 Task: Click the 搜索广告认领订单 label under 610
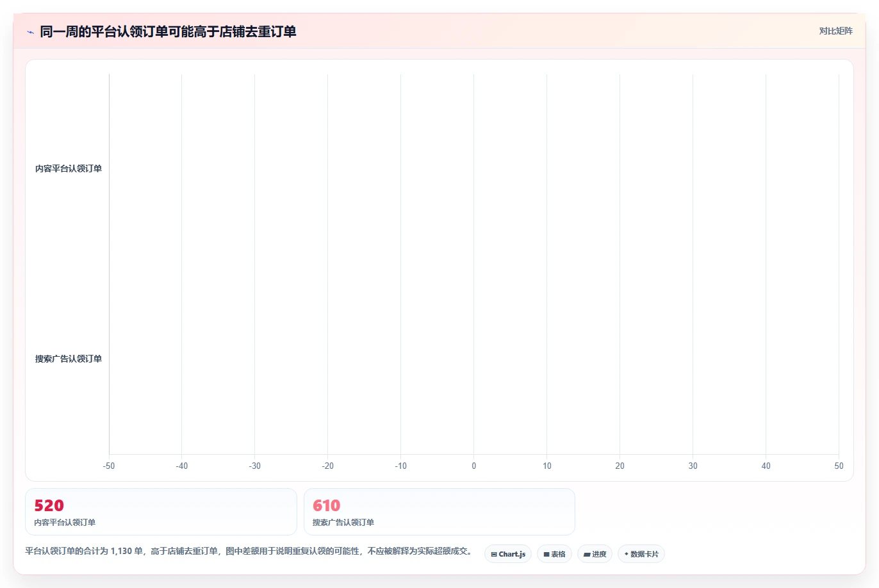tap(343, 523)
